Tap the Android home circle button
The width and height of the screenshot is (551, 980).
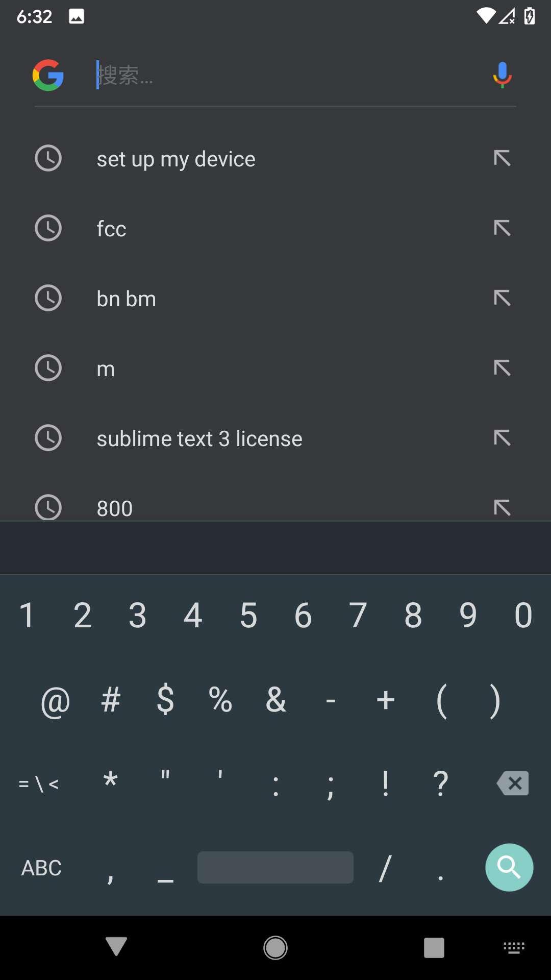click(x=275, y=948)
